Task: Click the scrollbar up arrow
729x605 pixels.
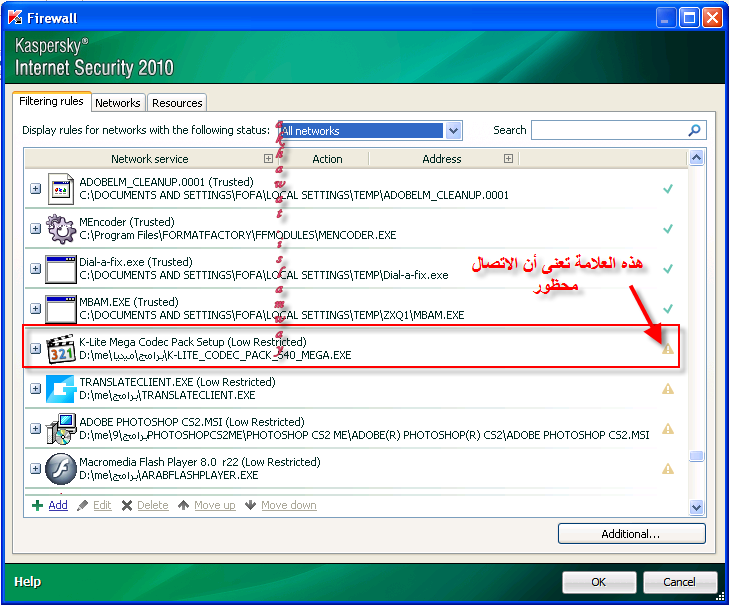Action: 696,158
